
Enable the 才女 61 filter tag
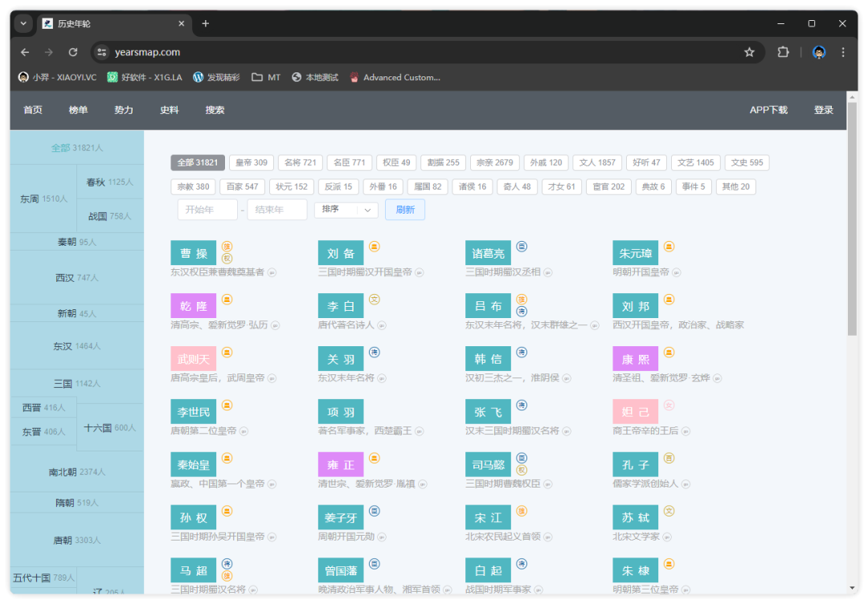point(562,187)
